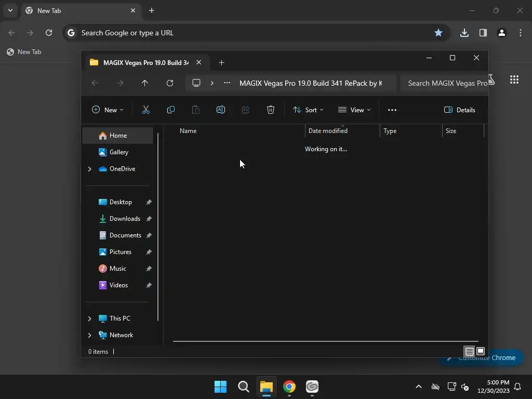Click chevron after PC icon in address bar
This screenshot has height=399, width=532.
[x=212, y=83]
